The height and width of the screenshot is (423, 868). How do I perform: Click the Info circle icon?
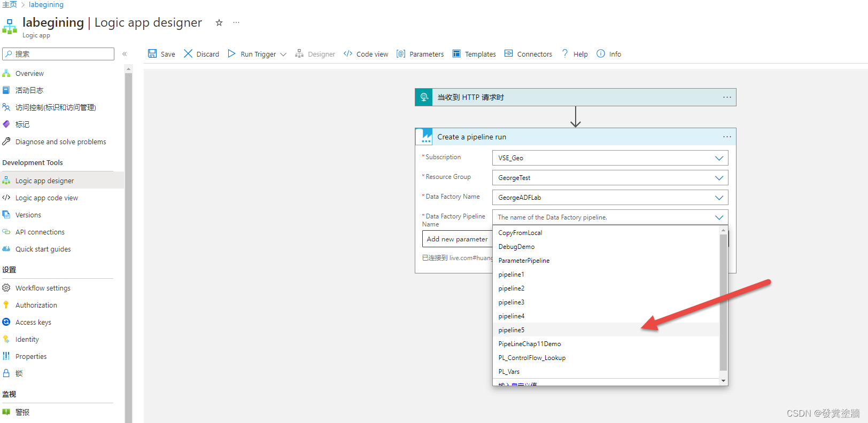601,53
